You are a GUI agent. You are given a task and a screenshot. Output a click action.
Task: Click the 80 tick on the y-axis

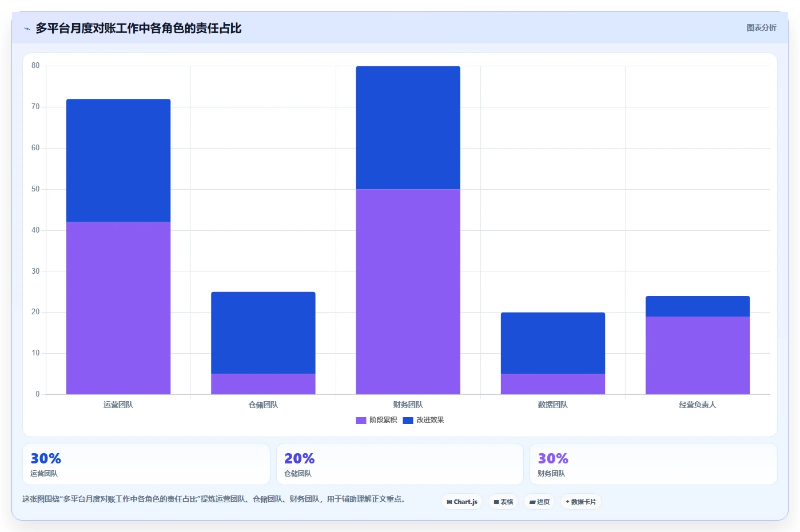coord(35,66)
